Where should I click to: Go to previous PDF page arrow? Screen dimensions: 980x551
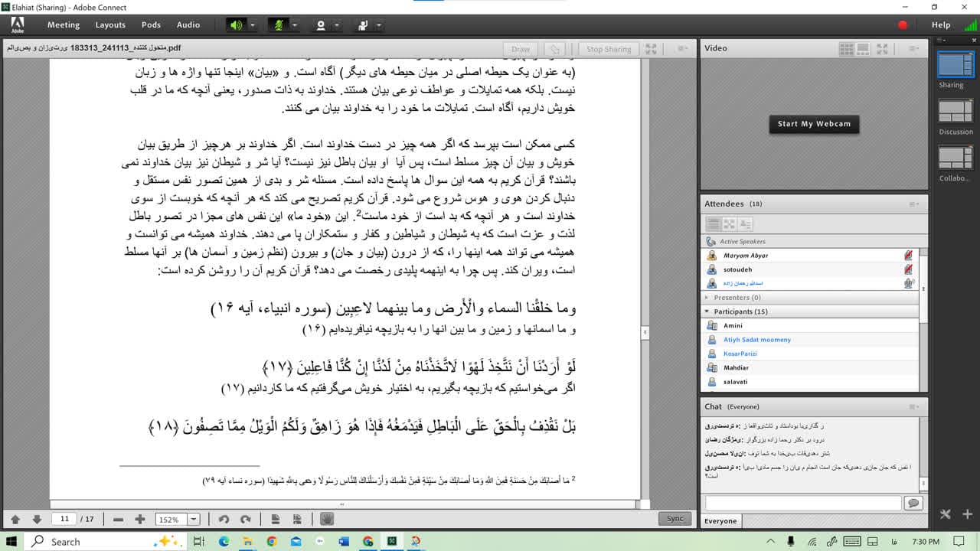pos(15,519)
